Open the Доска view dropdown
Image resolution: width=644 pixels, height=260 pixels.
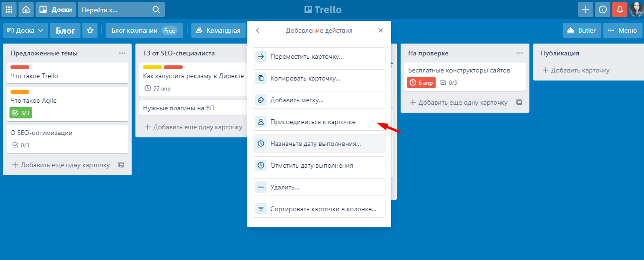(x=26, y=30)
